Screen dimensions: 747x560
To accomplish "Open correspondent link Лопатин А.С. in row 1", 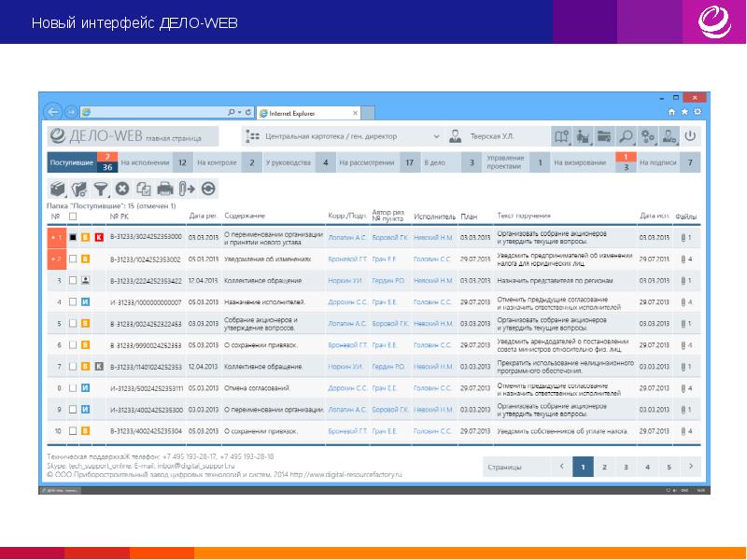I will click(347, 237).
